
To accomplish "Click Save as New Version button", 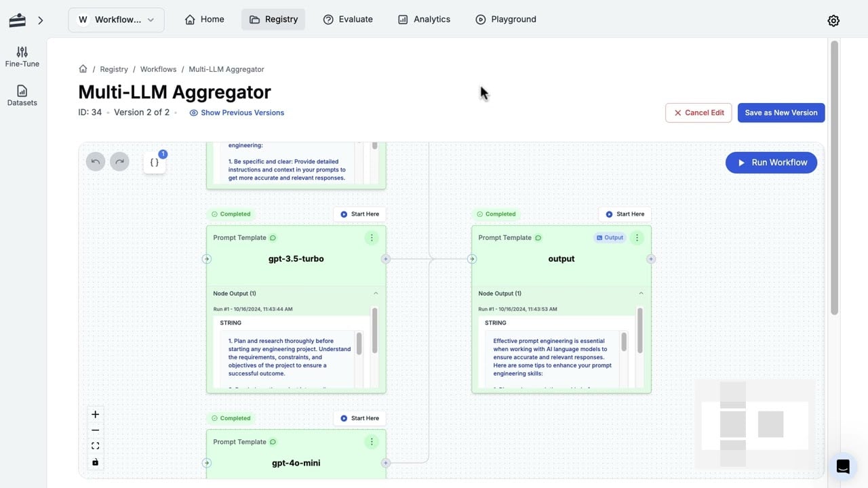I will 781,113.
